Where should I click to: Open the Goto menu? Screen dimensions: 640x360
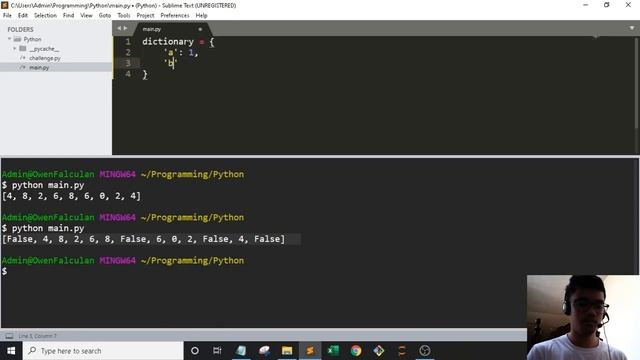pos(105,16)
